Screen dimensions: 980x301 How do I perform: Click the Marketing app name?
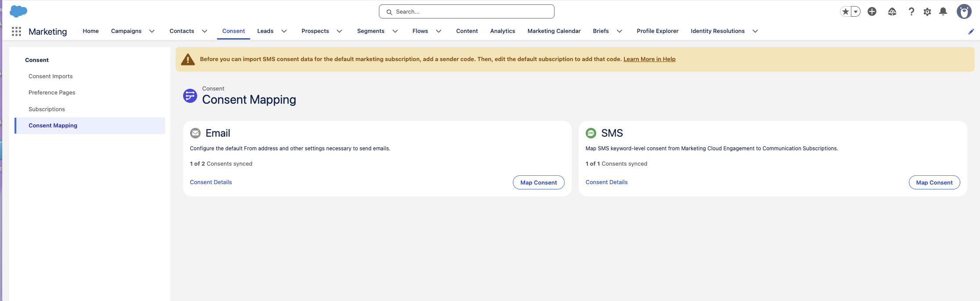click(x=48, y=32)
